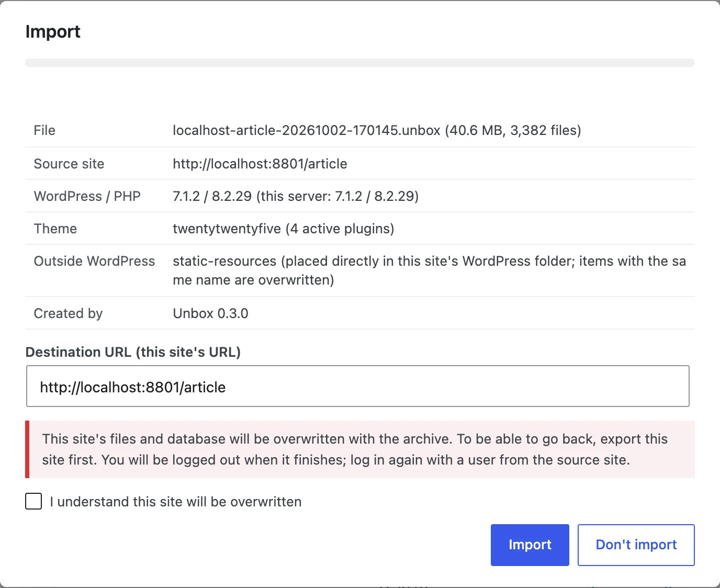
Task: Click the theme value twentytwentyfive
Action: pyautogui.click(x=227, y=229)
